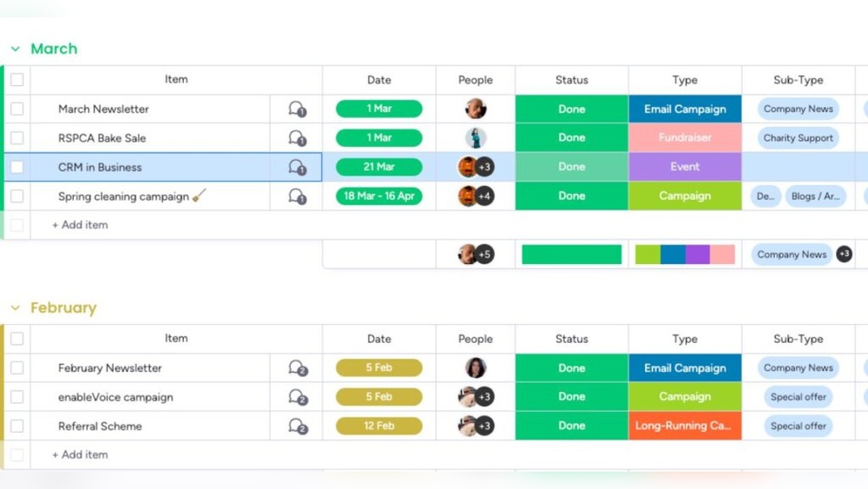This screenshot has height=489, width=868.
Task: Click the Type color summary bar in March
Action: [x=685, y=254]
